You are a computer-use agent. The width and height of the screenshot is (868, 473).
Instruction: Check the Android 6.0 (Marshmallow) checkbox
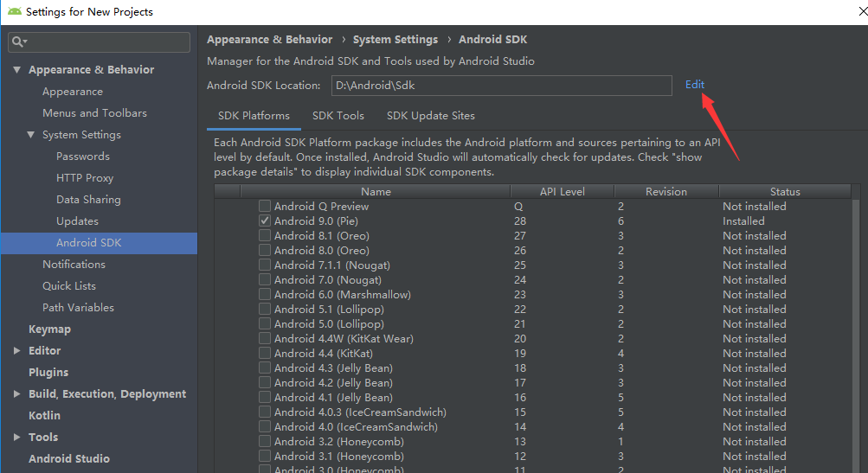(265, 294)
